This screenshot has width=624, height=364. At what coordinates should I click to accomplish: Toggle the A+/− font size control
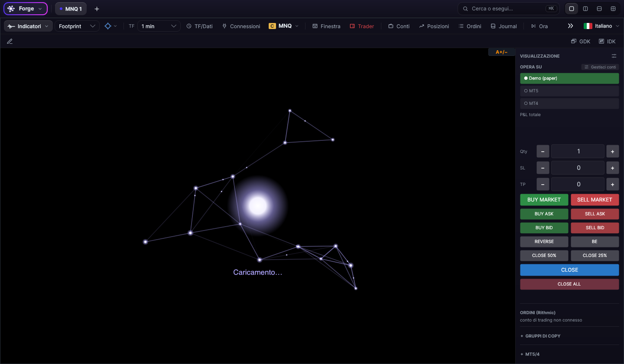coord(501,52)
